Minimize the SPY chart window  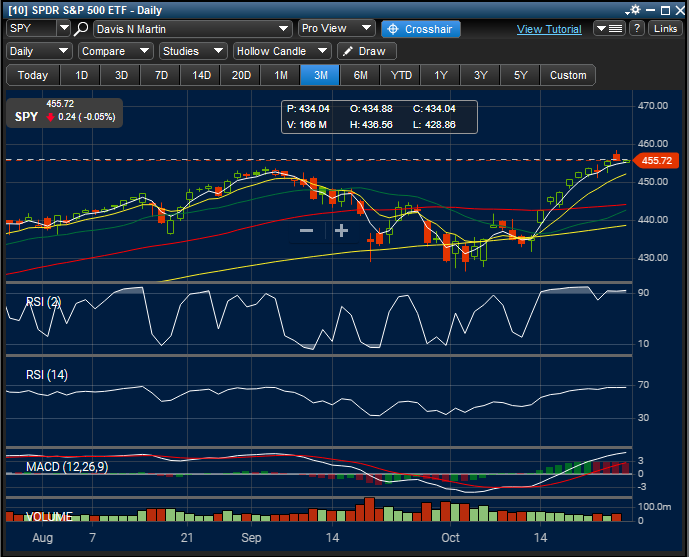(651, 10)
